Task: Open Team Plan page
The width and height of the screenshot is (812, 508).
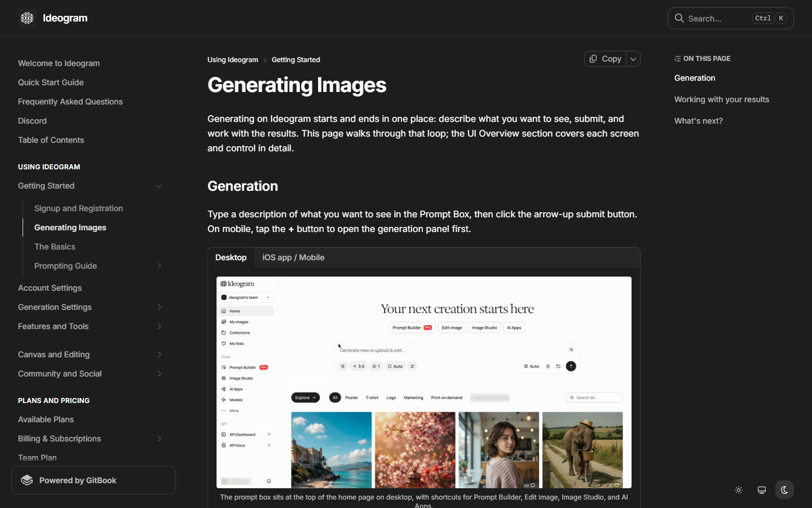Action: [x=37, y=458]
